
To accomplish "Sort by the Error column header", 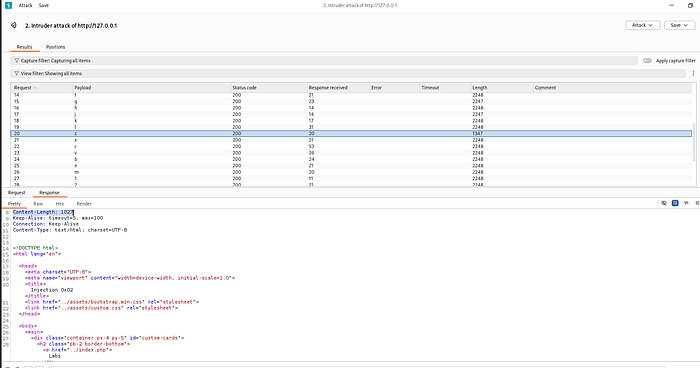I will tap(395, 88).
